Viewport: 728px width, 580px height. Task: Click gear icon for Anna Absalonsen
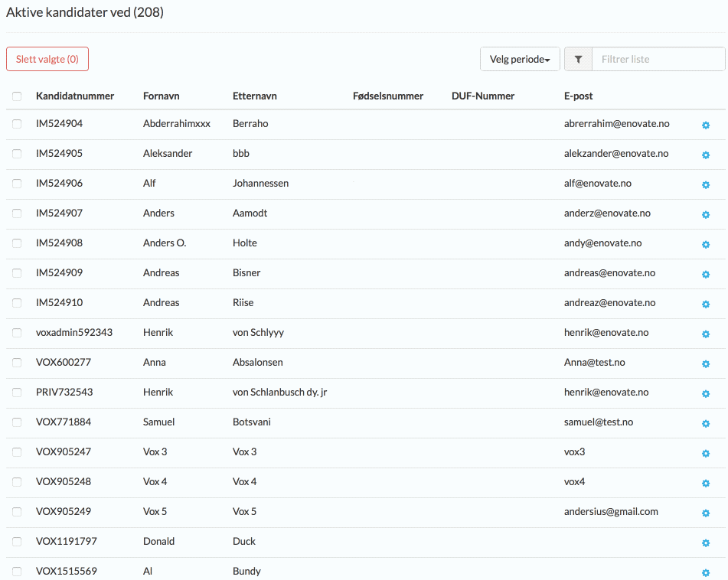click(706, 363)
